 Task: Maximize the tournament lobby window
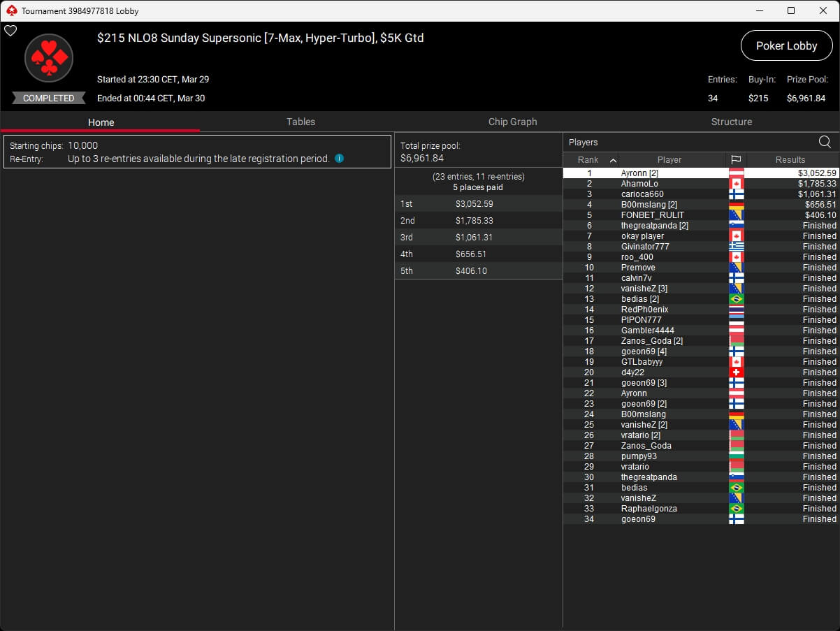click(790, 10)
